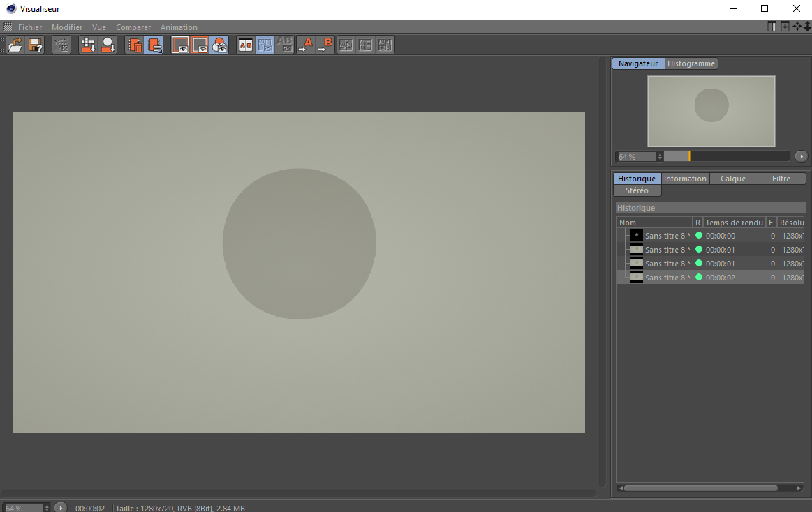Viewport: 812px width, 512px height.
Task: Click the navigator zoom slider
Action: [726, 156]
